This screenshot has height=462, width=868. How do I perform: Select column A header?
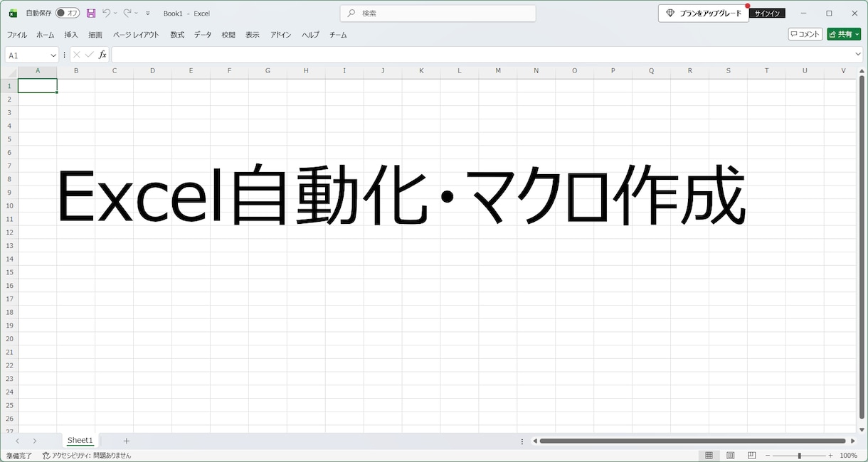pos(38,71)
